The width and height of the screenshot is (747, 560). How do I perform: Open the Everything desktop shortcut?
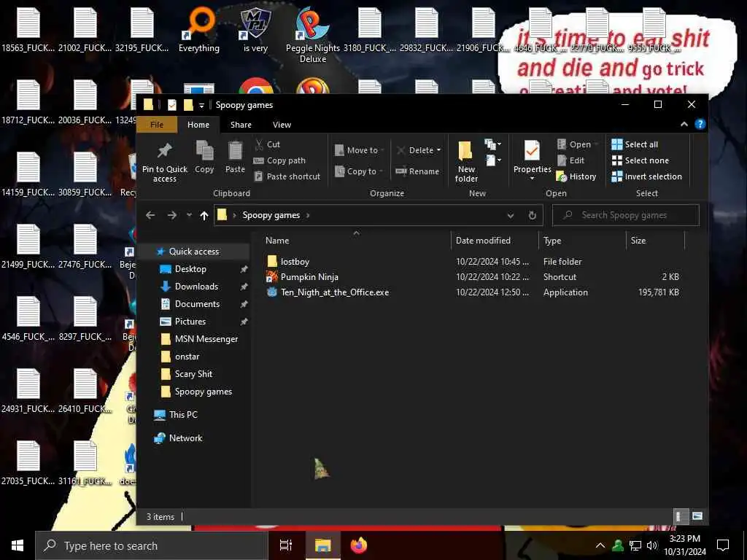pos(199,28)
